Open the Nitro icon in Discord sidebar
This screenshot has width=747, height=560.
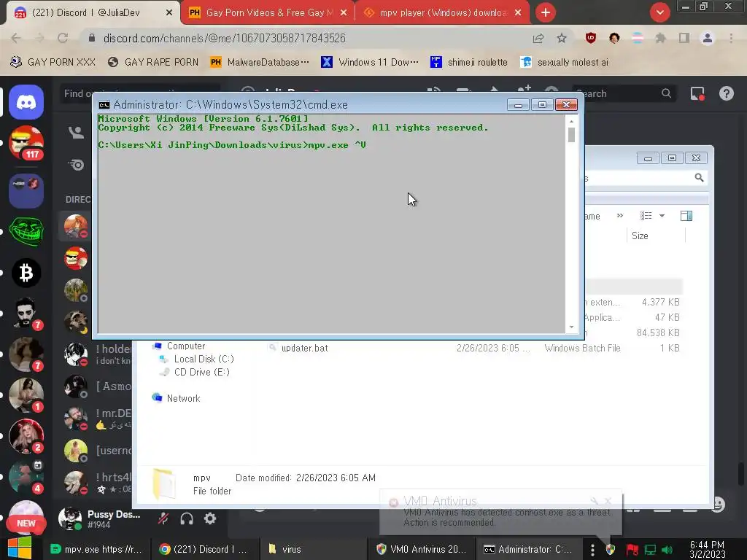[x=76, y=165]
